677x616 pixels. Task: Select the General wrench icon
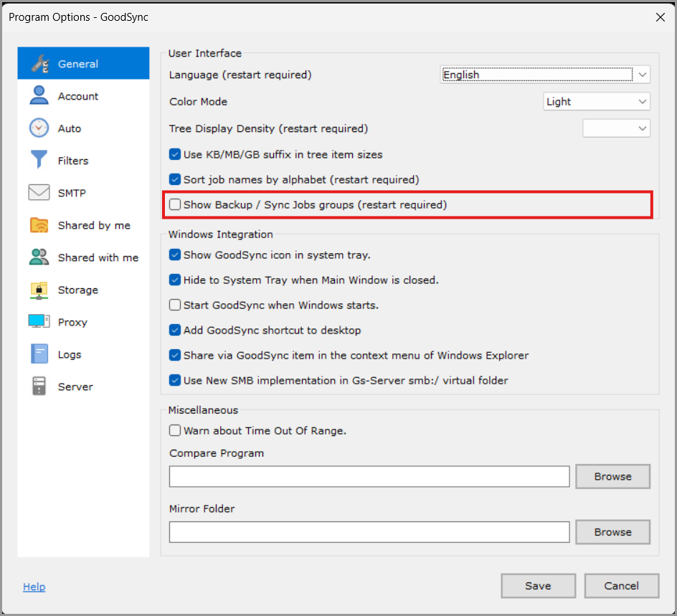39,63
